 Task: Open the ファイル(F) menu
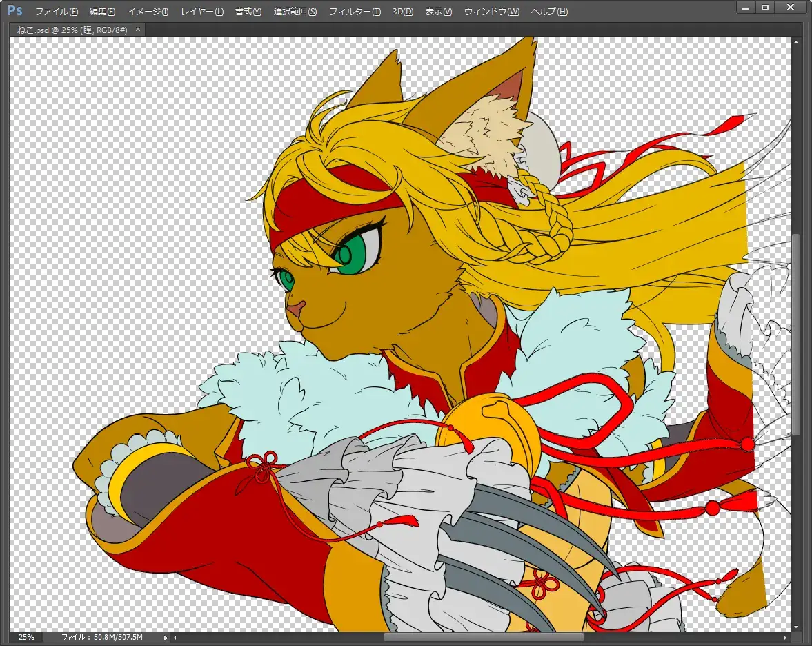click(56, 12)
